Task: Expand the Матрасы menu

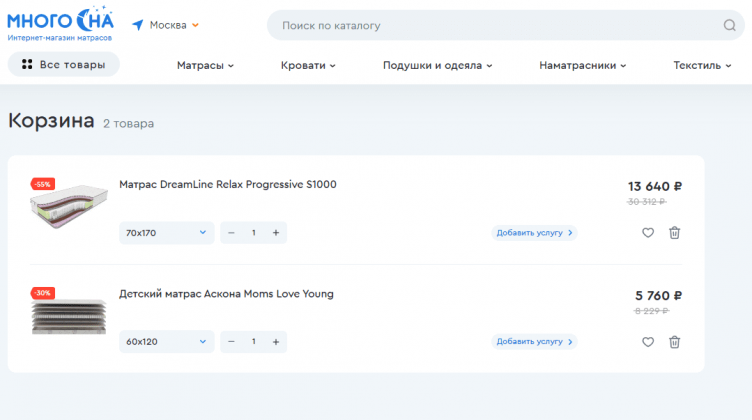Action: (x=205, y=65)
